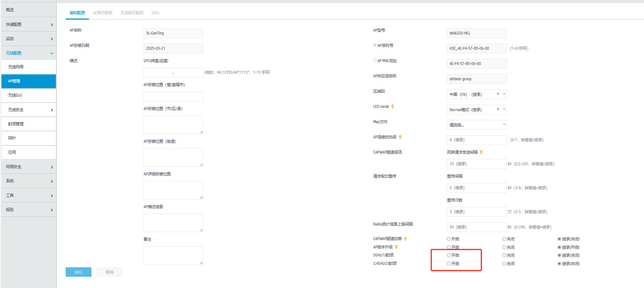Expand the 快速配置 sidebar menu
644x288 pixels.
point(29,24)
